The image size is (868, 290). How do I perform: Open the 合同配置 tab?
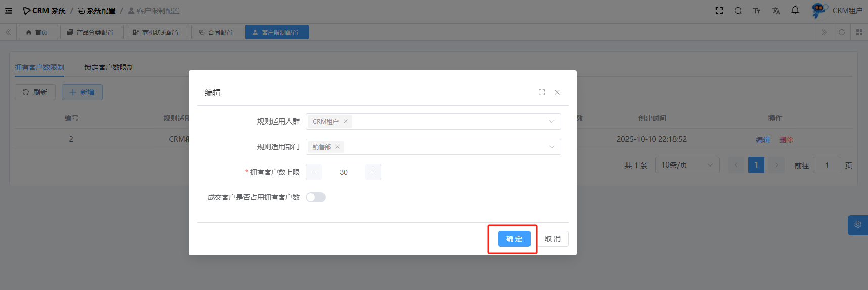tap(217, 32)
